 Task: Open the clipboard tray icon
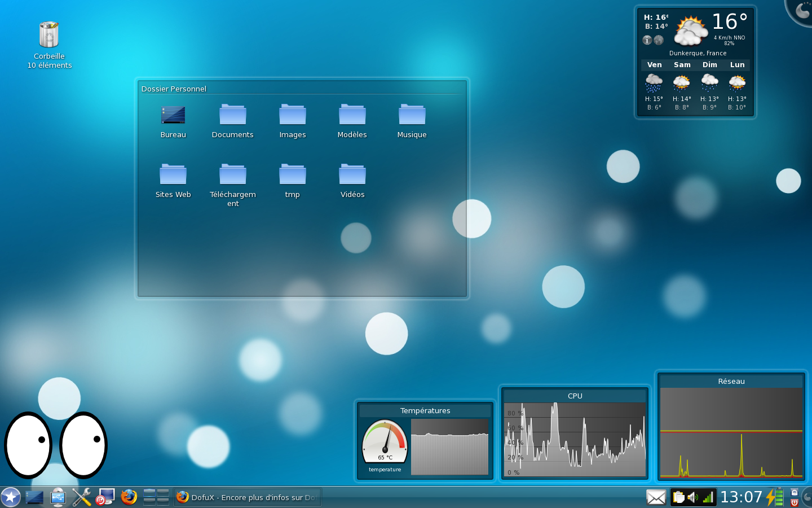pyautogui.click(x=679, y=497)
